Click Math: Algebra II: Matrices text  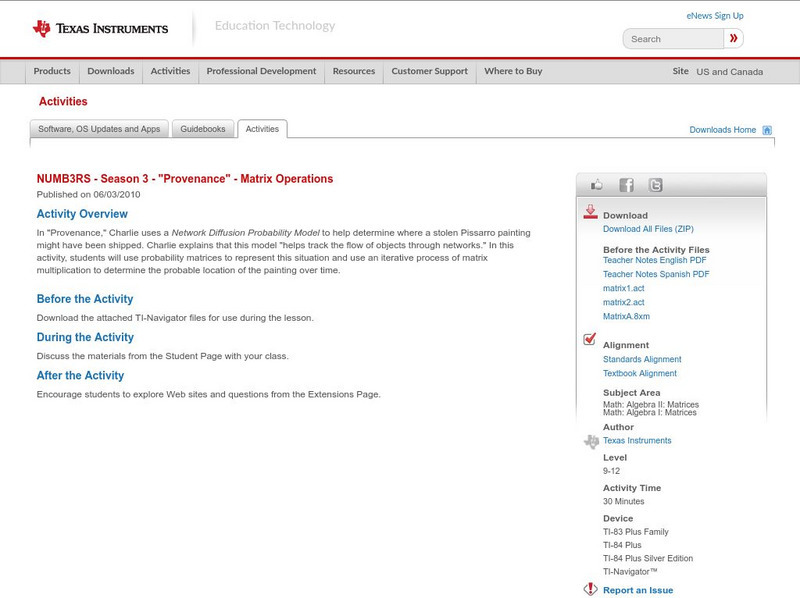click(651, 404)
